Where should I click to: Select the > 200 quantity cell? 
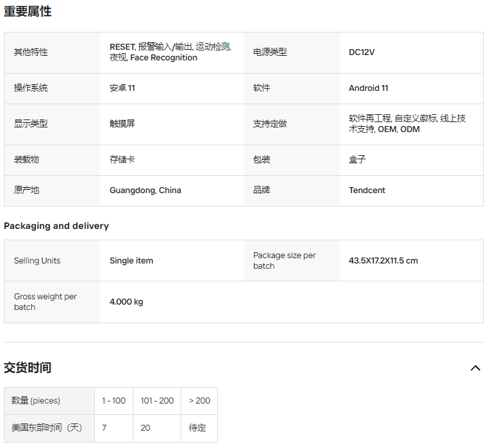pyautogui.click(x=199, y=401)
